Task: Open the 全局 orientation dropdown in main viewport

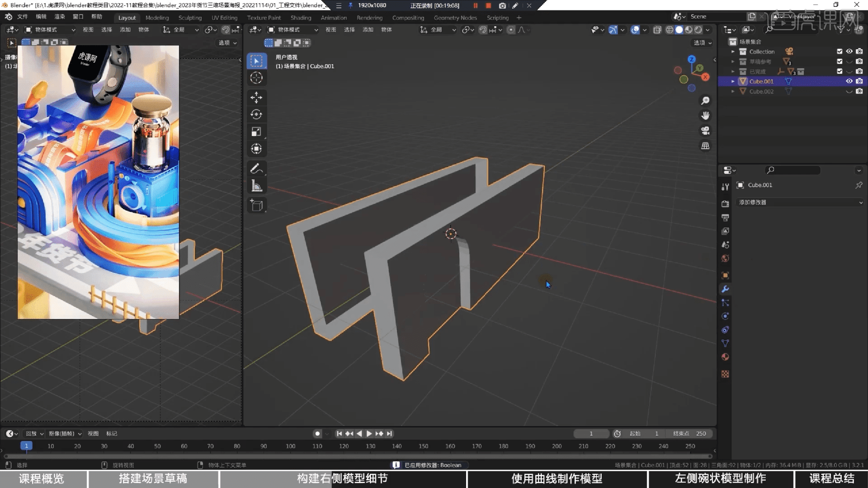Action: click(x=438, y=30)
